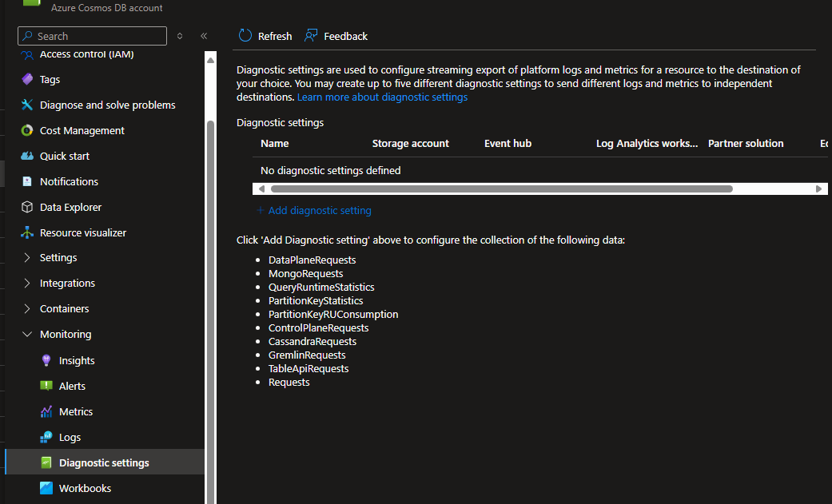The image size is (832, 504).
Task: Open Workbooks menu item
Action: (85, 488)
